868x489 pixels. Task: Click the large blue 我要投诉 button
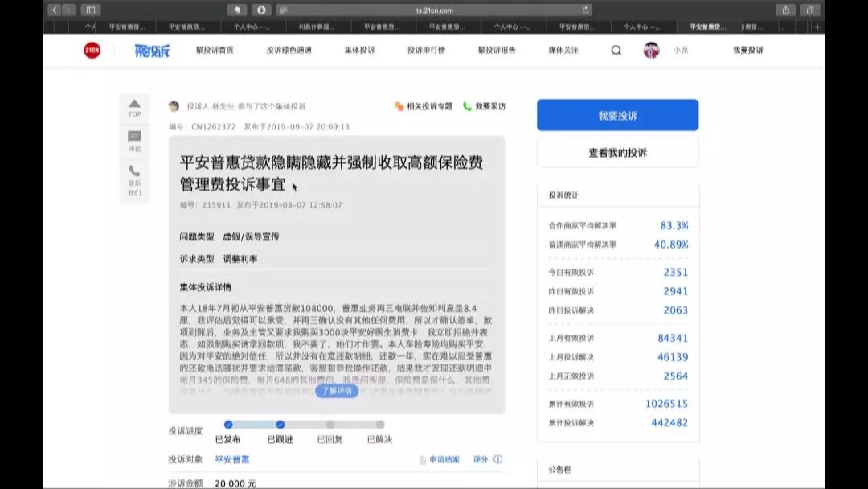pyautogui.click(x=618, y=115)
